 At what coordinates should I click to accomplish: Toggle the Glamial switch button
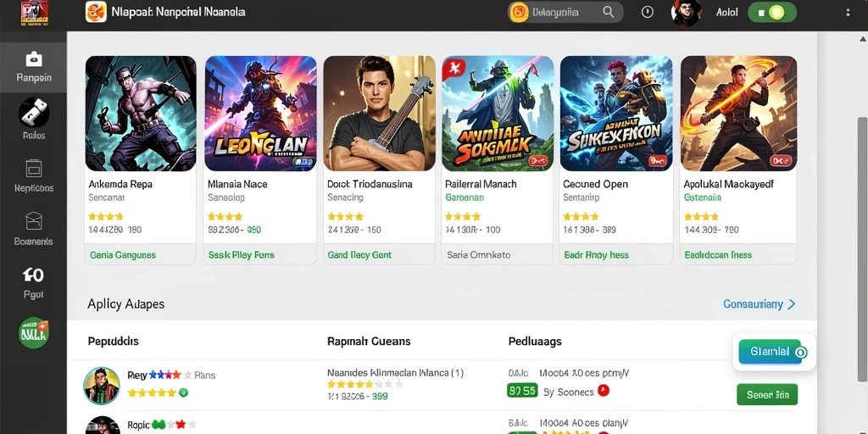coord(773,352)
